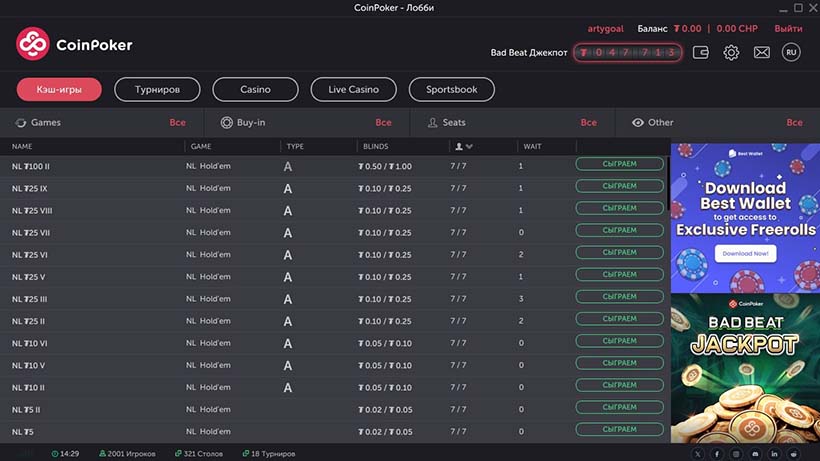Open the LinkedIn social icon
820x461 pixels.
[x=774, y=454]
